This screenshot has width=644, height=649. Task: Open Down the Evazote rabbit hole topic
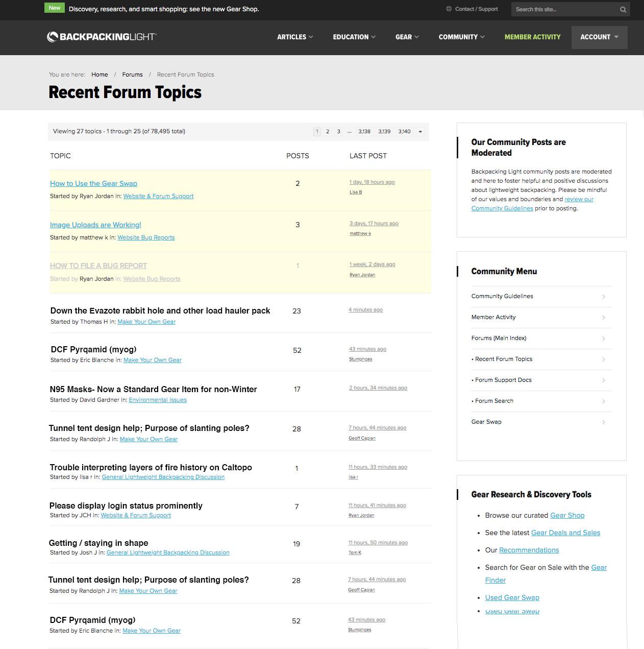[160, 310]
